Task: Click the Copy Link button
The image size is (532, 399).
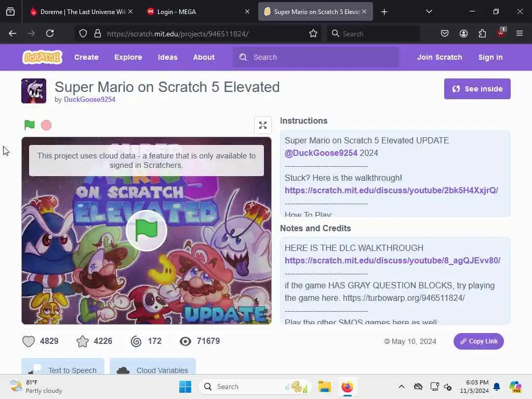Action: pyautogui.click(x=478, y=341)
